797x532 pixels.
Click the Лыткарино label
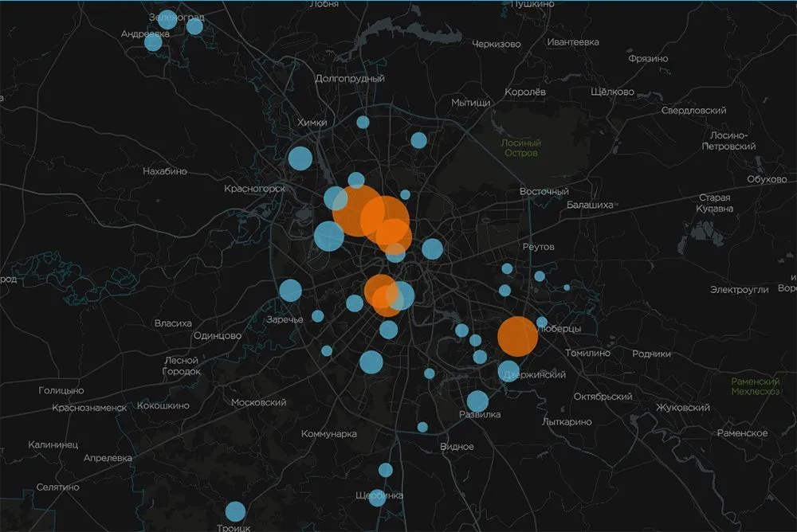pos(567,422)
